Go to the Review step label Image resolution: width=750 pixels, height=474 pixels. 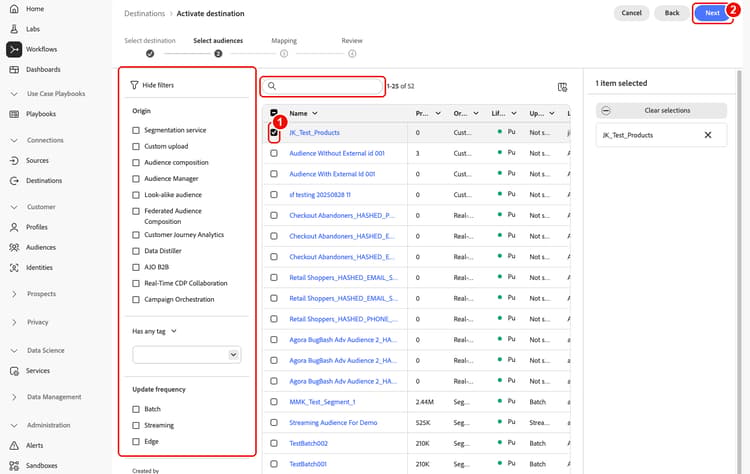(x=352, y=41)
